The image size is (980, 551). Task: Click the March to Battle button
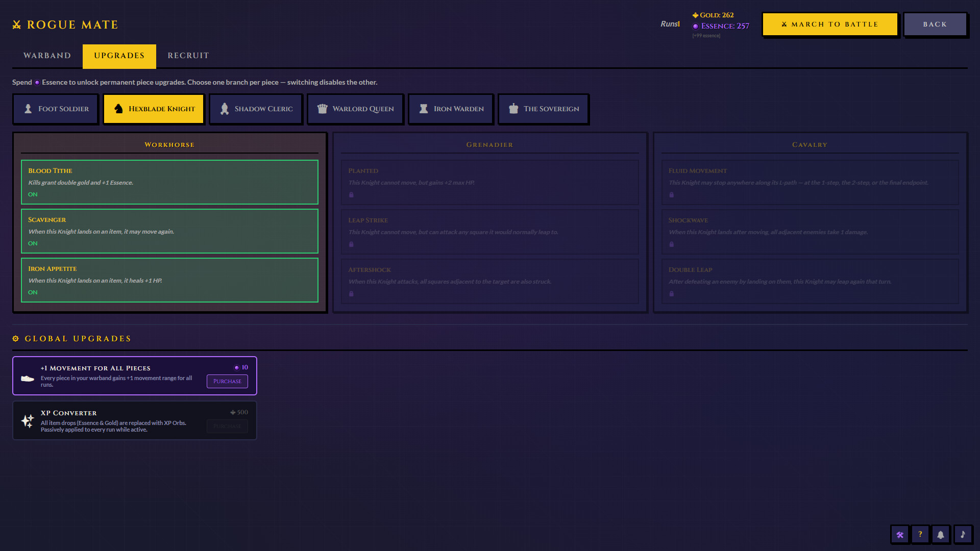tap(830, 24)
